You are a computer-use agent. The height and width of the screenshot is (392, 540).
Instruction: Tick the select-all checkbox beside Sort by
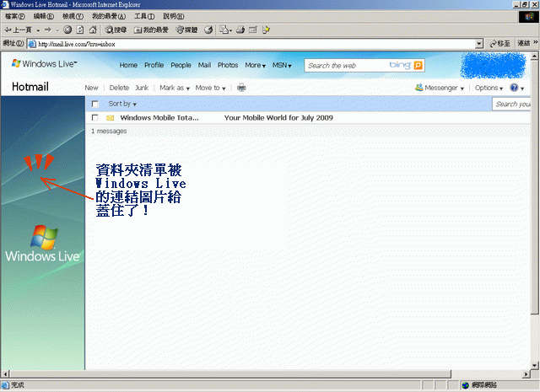[95, 104]
